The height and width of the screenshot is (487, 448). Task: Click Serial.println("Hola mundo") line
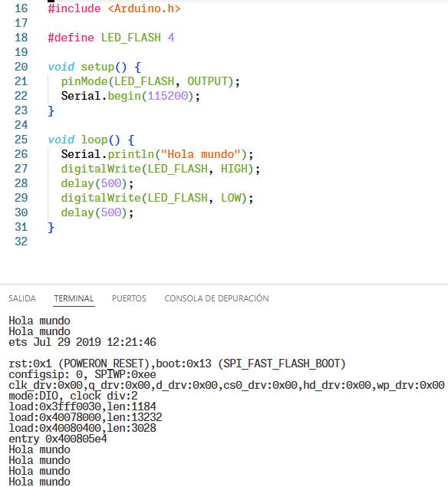[157, 154]
